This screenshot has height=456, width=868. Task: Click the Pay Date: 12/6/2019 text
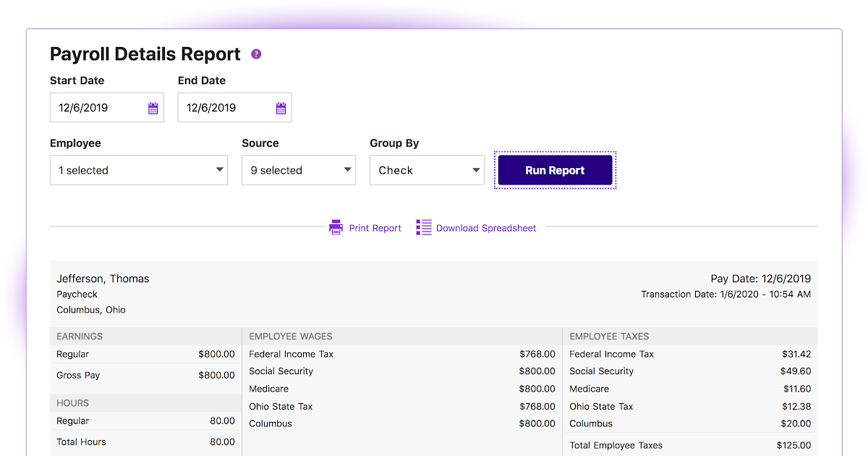click(761, 279)
